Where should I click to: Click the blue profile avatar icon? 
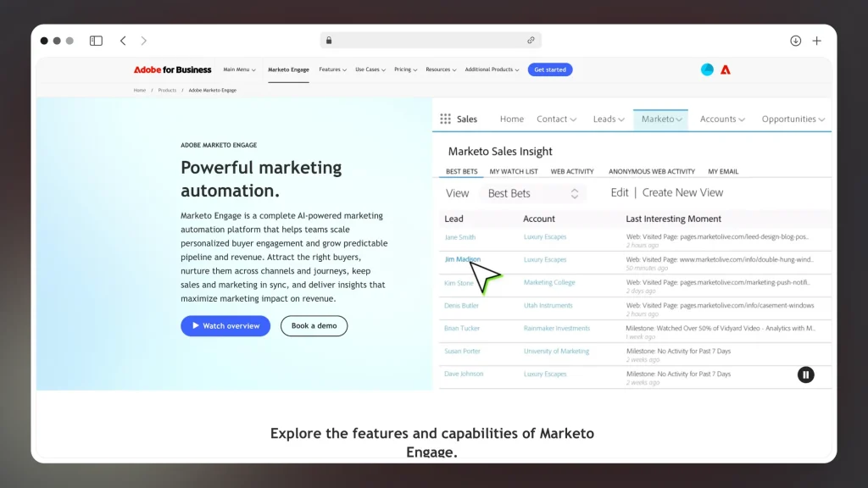707,69
